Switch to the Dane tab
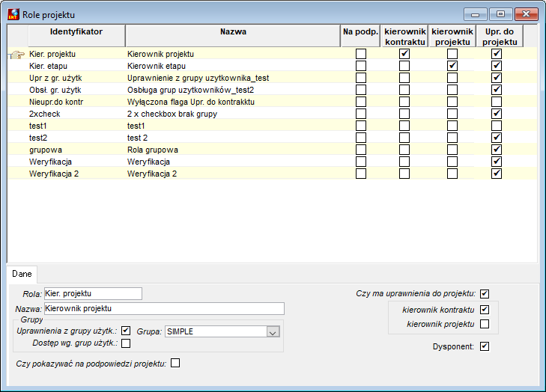Viewport: 546px width, 392px height. pyautogui.click(x=22, y=274)
